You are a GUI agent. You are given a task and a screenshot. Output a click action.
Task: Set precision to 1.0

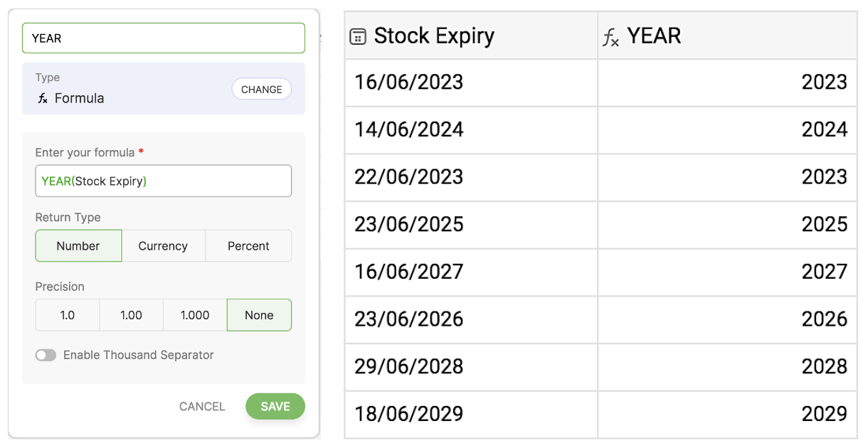point(68,315)
